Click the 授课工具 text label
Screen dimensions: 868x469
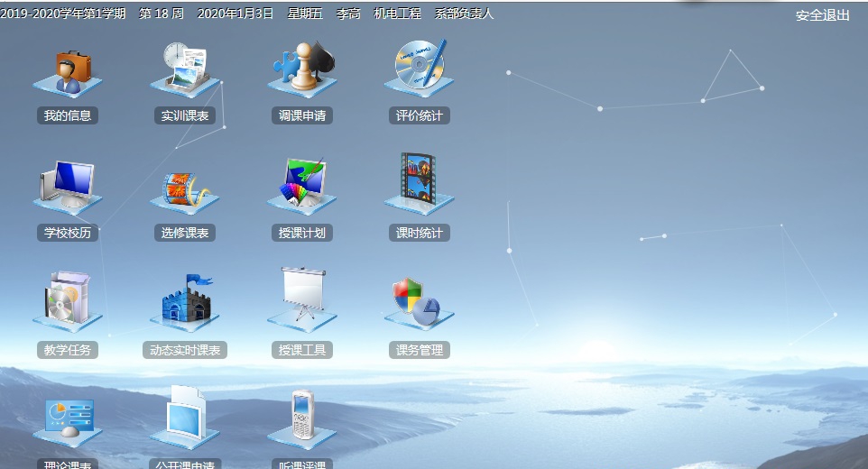302,350
